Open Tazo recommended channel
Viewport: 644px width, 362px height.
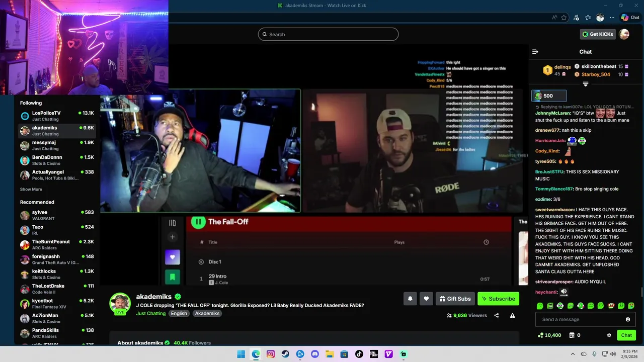(x=56, y=230)
